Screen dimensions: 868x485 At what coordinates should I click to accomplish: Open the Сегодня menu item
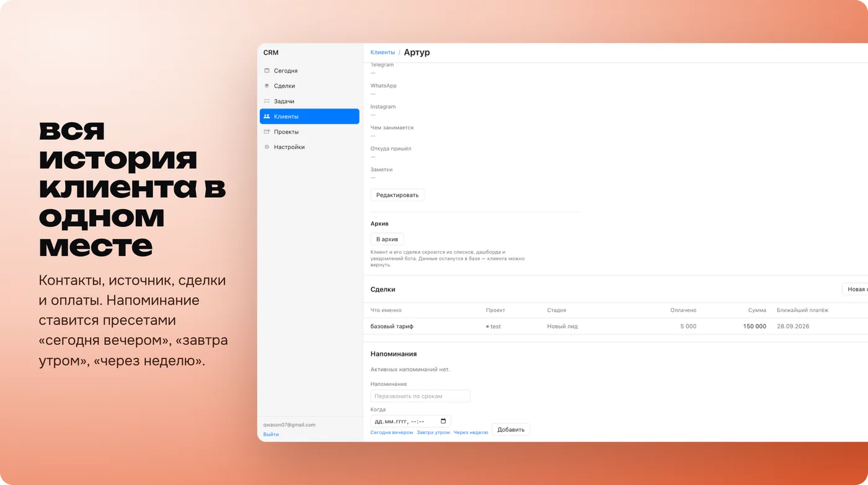click(x=309, y=71)
